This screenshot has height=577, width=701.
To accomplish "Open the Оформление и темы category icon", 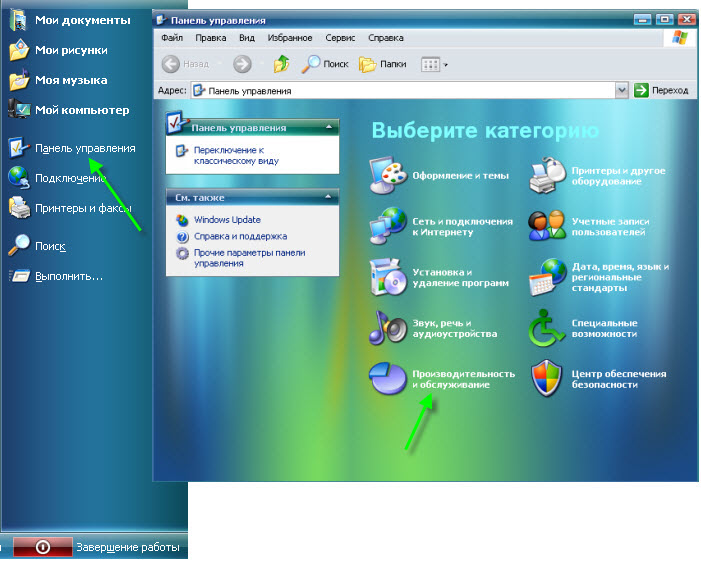I will (x=387, y=175).
